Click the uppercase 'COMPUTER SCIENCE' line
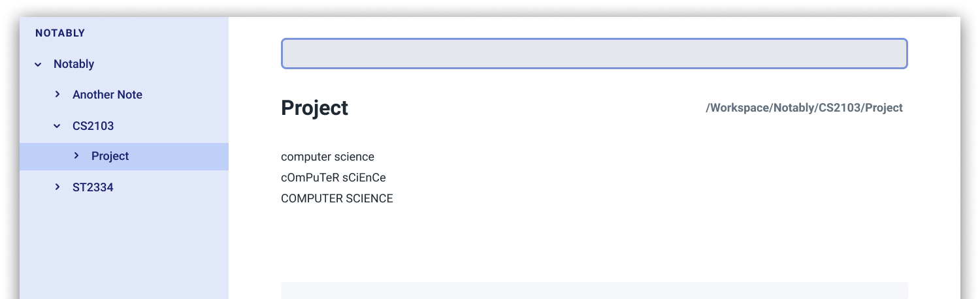980x299 pixels. (x=337, y=198)
